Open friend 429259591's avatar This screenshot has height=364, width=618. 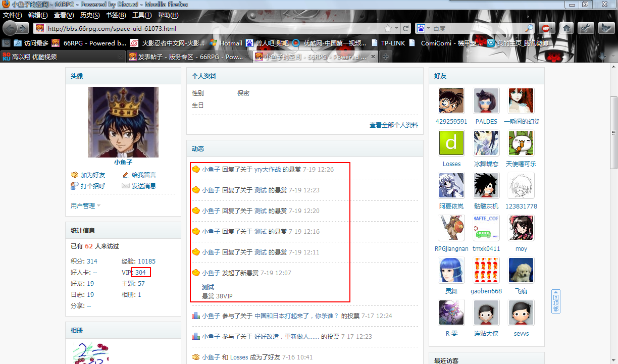pyautogui.click(x=451, y=100)
